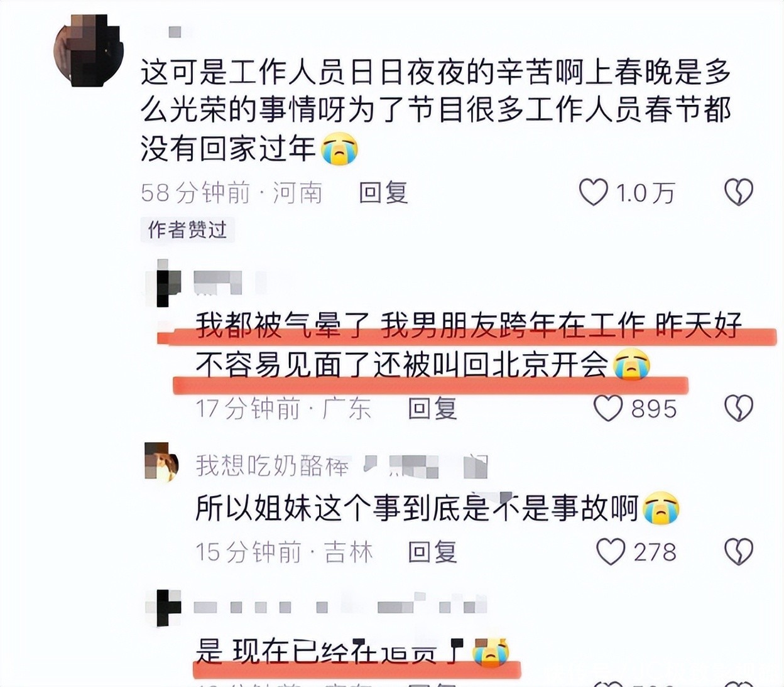Image resolution: width=784 pixels, height=687 pixels.
Task: Tap broken heart on the 吉林 reply
Action: [739, 551]
